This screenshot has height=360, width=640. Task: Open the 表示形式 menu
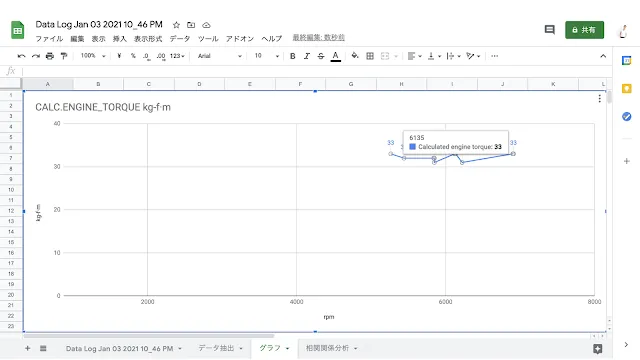point(148,38)
